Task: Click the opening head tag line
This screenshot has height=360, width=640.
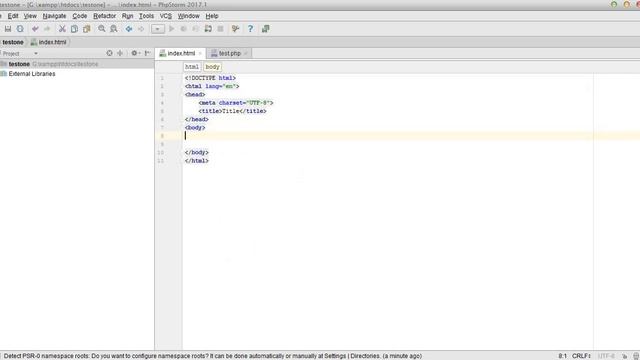Action: point(195,94)
